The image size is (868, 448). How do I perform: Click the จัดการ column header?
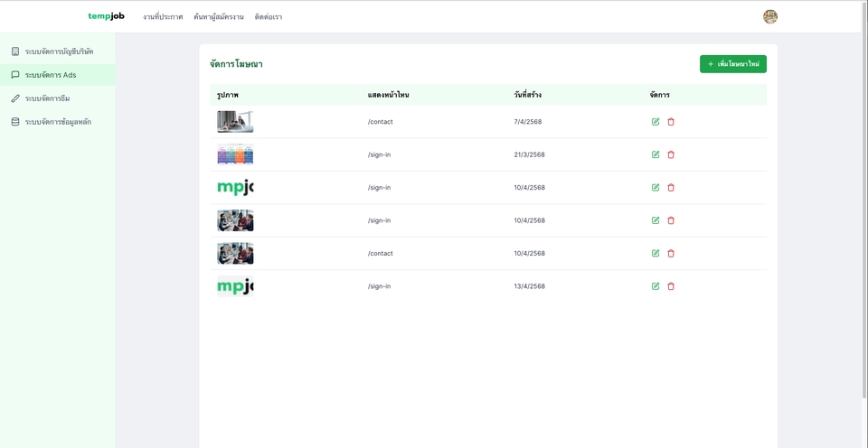point(660,95)
